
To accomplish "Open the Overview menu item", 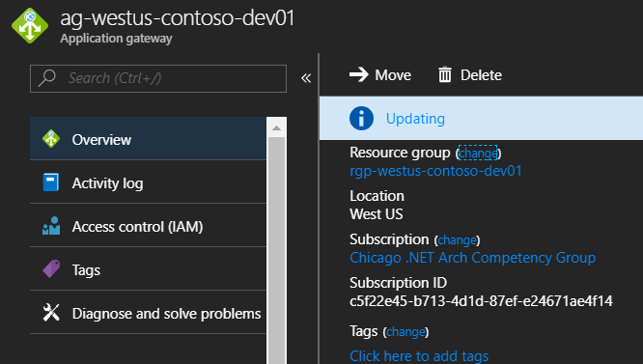I will click(x=148, y=138).
